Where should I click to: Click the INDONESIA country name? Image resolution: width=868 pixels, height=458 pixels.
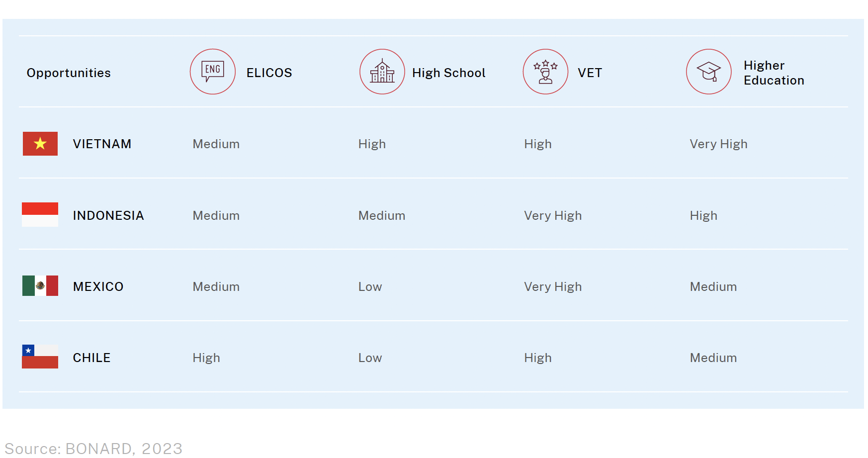(108, 215)
